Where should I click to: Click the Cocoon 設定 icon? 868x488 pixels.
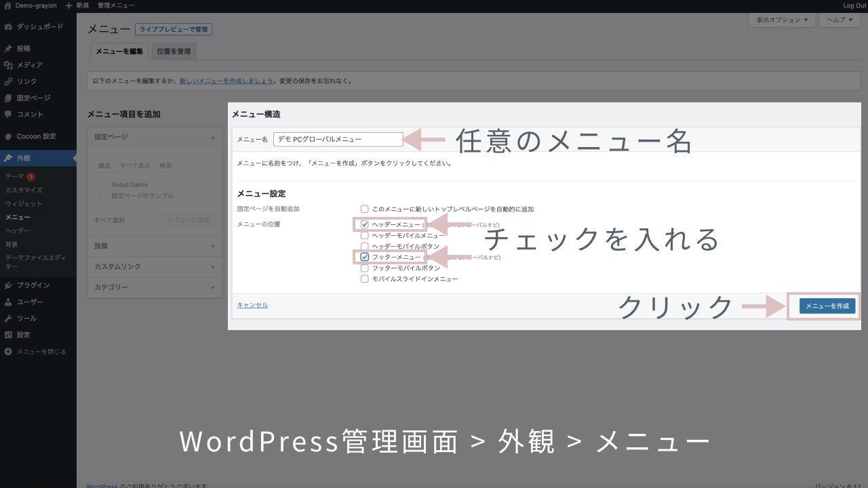(x=7, y=136)
